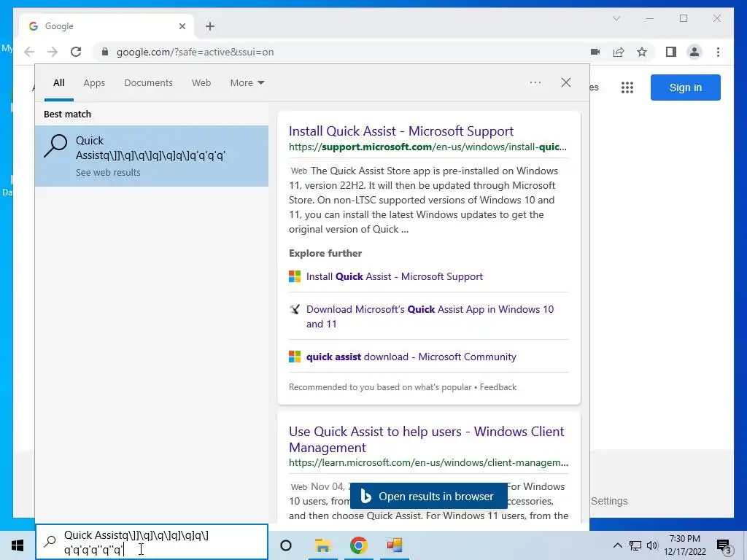747x560 pixels.
Task: Click the Chrome taskbar icon
Action: [x=358, y=545]
